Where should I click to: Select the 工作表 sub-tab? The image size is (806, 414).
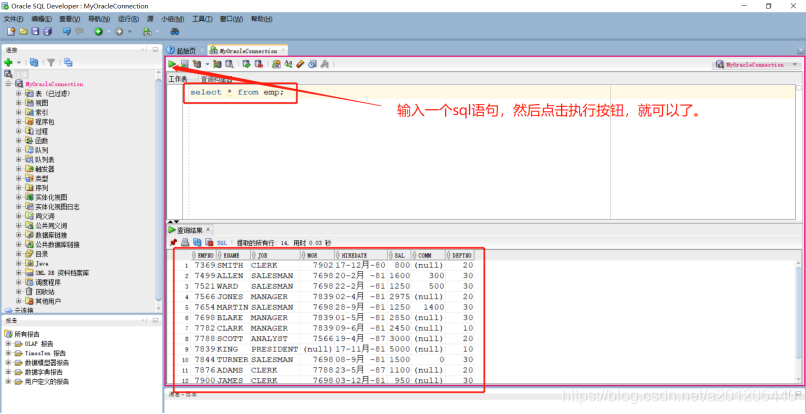pyautogui.click(x=178, y=79)
